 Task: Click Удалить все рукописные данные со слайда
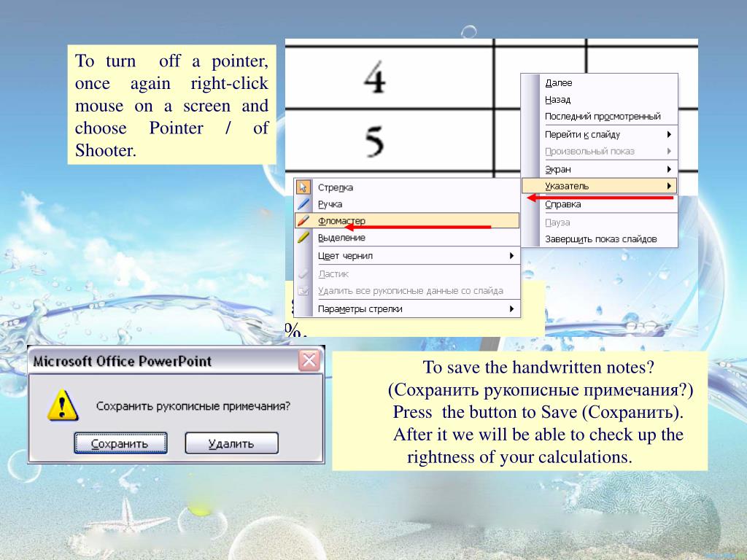tap(411, 290)
